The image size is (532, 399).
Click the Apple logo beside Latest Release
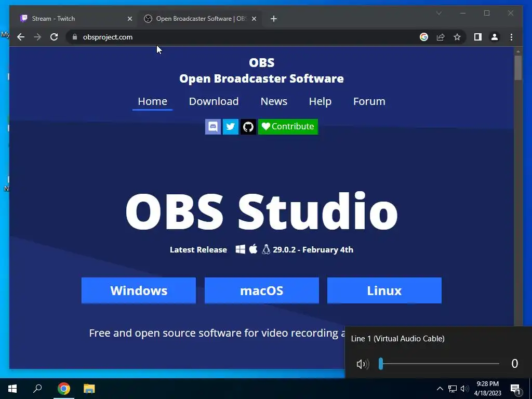(x=253, y=249)
